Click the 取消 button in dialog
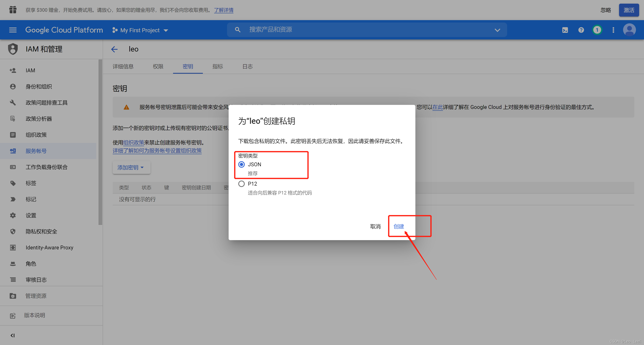This screenshot has height=345, width=644. [375, 226]
